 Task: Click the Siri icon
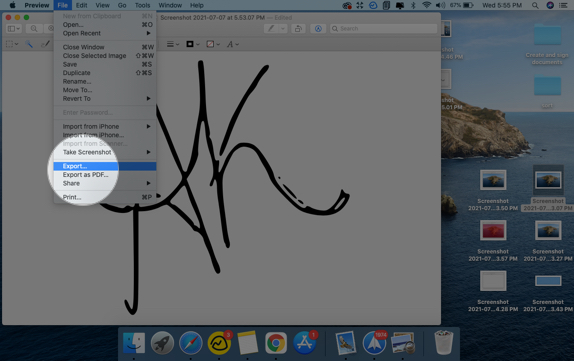coord(550,5)
